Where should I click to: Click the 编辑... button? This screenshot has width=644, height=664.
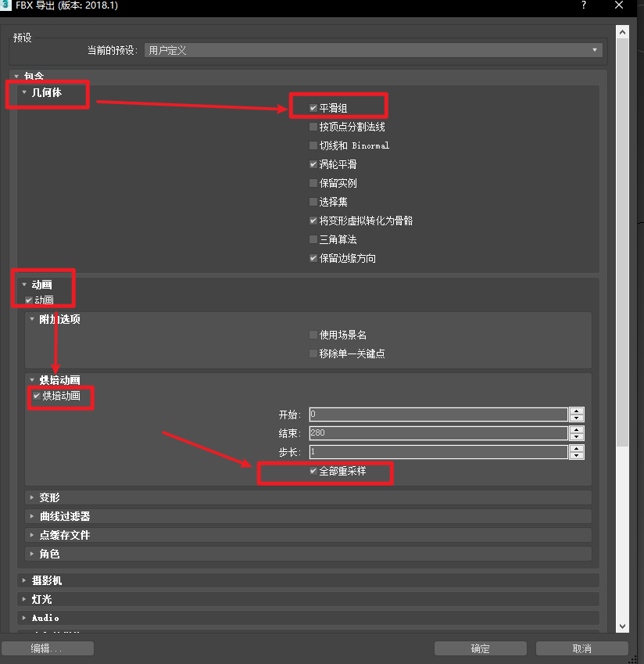(48, 648)
